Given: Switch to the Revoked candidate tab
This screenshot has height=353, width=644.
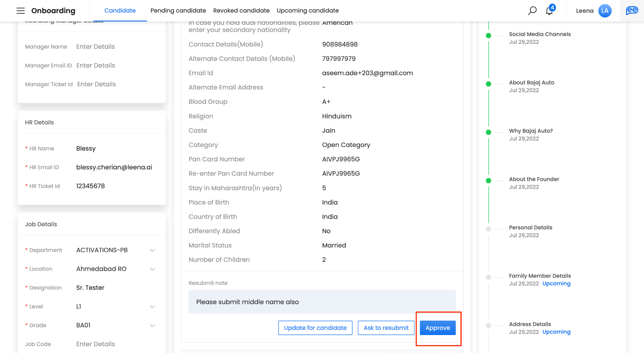Looking at the screenshot, I should [241, 11].
